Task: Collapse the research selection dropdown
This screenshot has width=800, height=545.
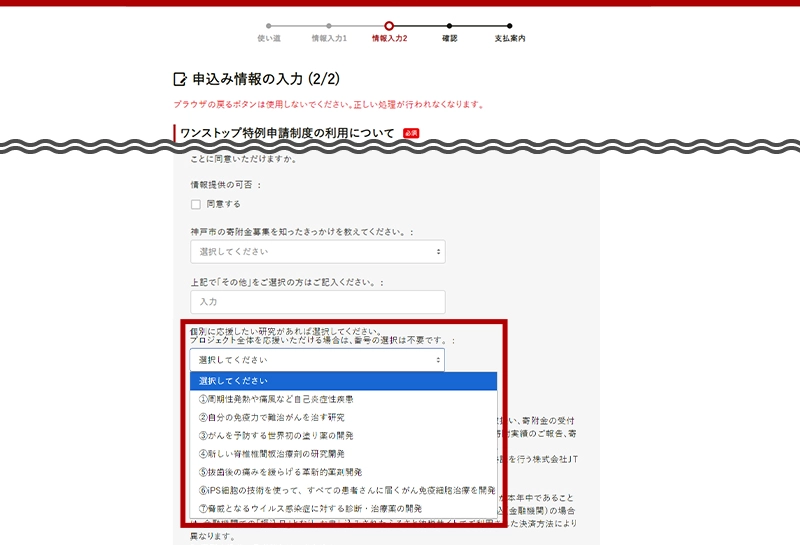Action: pos(318,360)
